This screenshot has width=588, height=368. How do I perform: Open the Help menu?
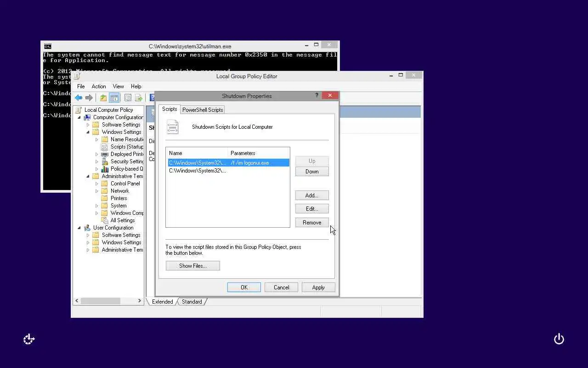(x=136, y=86)
